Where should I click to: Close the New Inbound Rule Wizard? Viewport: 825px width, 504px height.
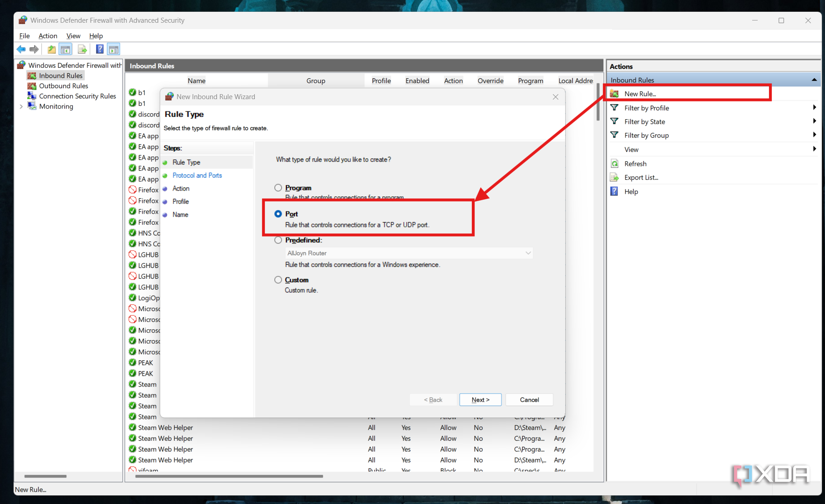coord(556,97)
